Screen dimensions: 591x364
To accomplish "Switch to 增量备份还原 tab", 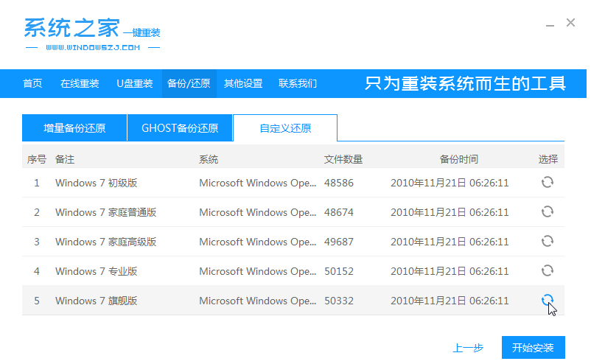I will click(74, 128).
